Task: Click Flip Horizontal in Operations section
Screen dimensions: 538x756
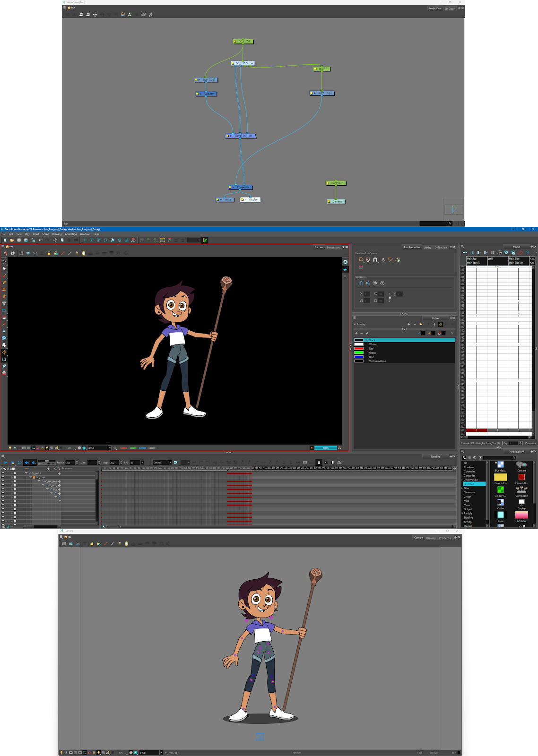Action: coord(361,283)
